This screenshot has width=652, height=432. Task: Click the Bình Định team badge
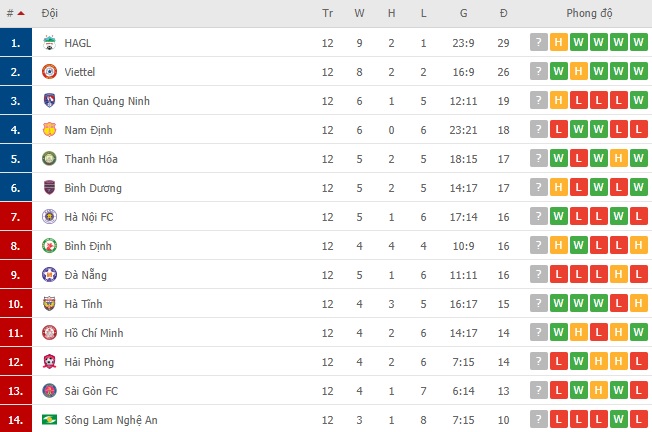(x=49, y=246)
